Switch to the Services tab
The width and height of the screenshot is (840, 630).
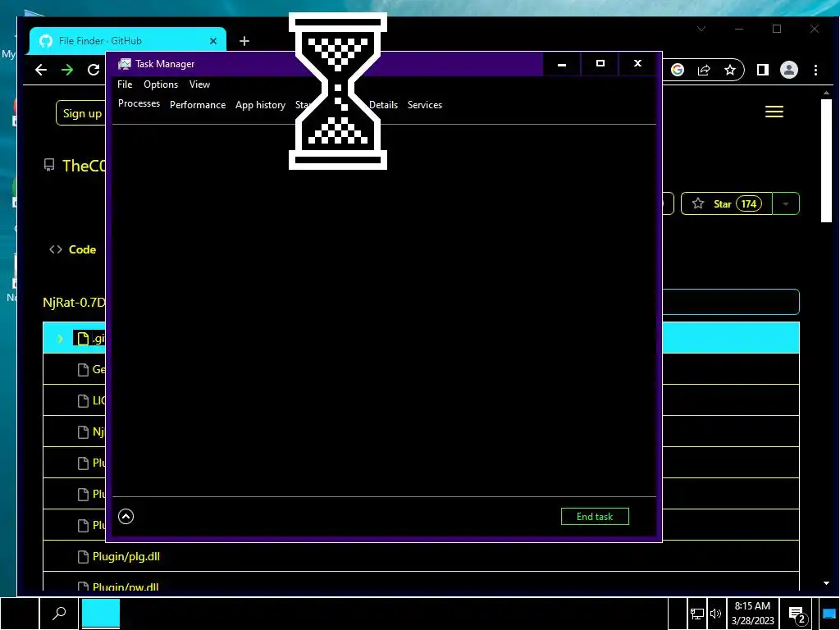[425, 105]
